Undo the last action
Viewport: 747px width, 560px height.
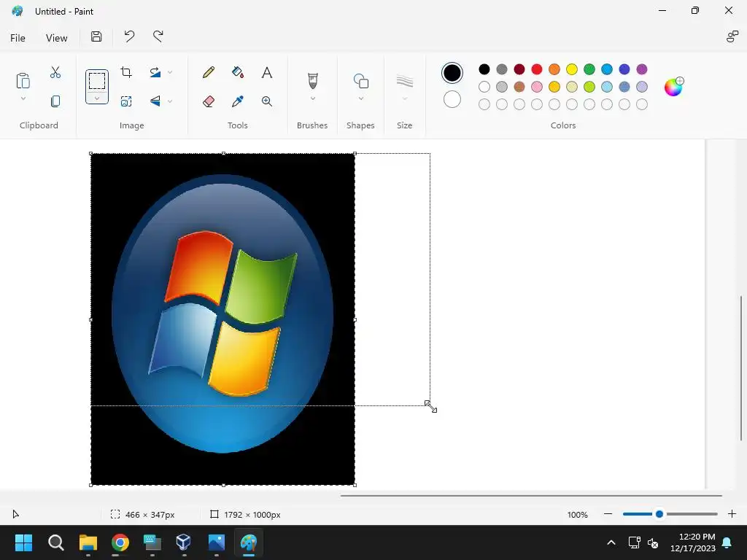point(129,36)
